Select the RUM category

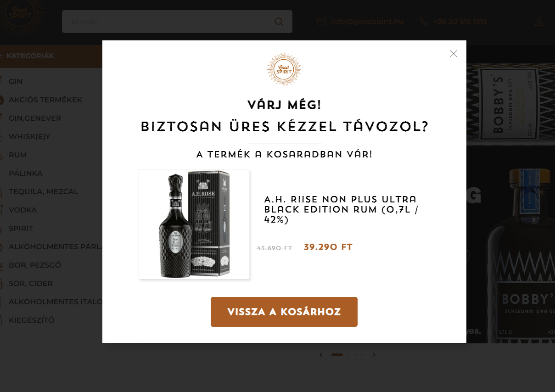coord(18,155)
